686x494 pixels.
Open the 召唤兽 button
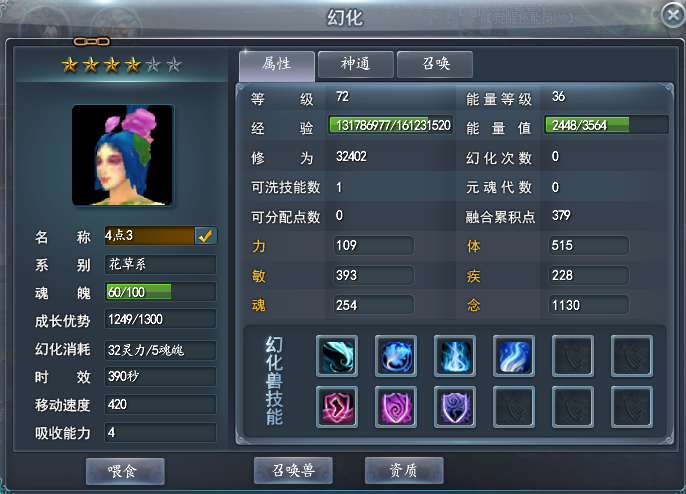pos(293,470)
